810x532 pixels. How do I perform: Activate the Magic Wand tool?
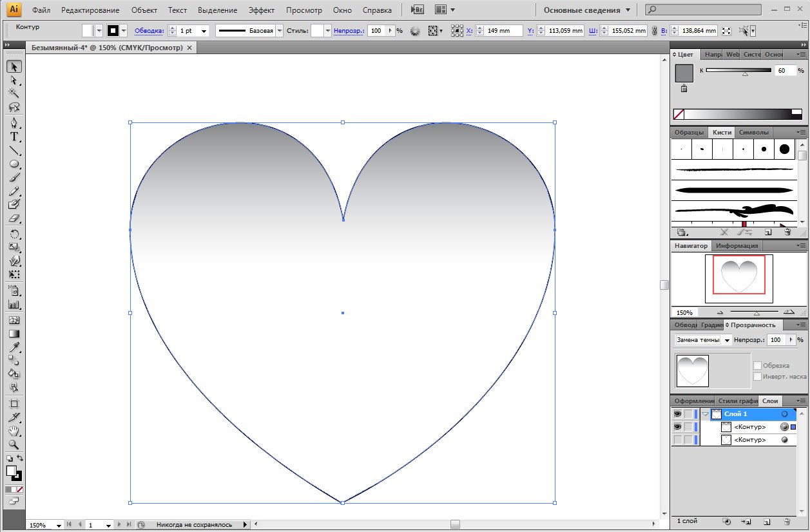click(x=14, y=94)
